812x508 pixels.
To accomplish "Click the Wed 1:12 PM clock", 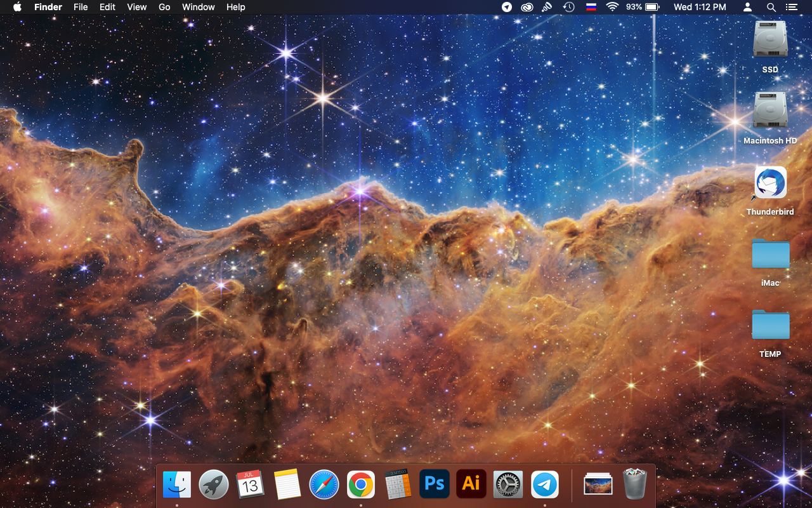I will tap(700, 7).
